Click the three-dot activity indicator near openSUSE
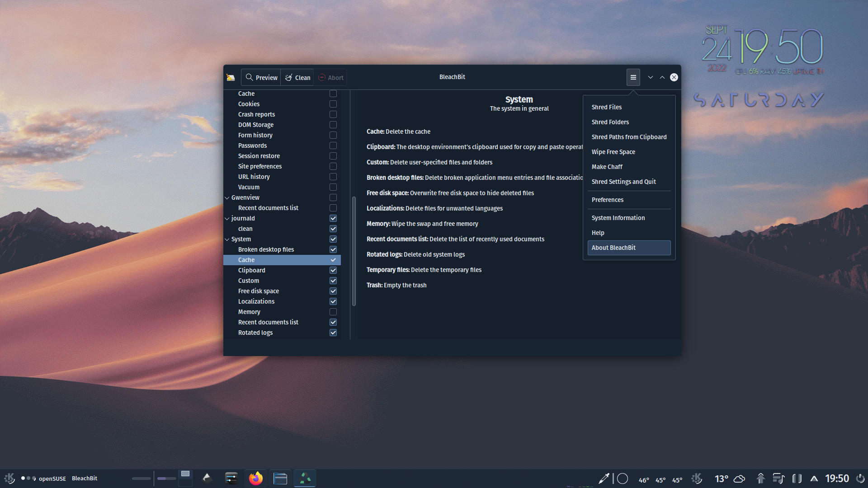The width and height of the screenshot is (868, 488). 28,478
